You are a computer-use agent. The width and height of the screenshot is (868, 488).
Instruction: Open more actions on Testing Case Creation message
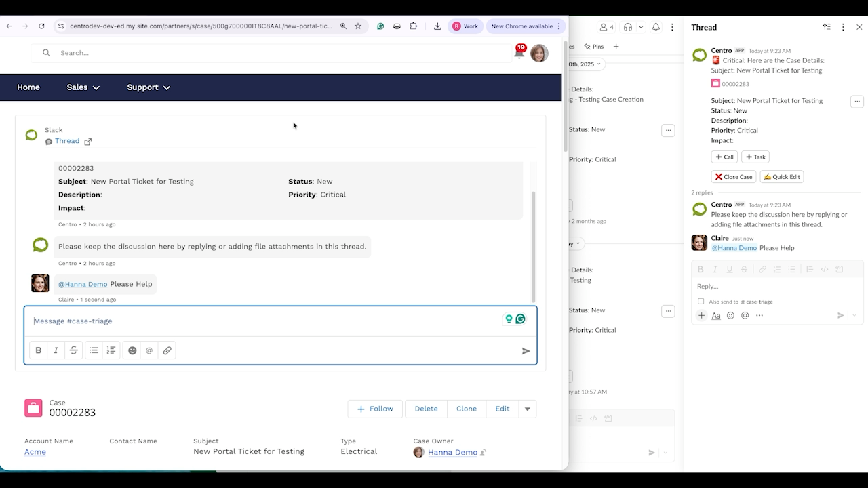[668, 130]
